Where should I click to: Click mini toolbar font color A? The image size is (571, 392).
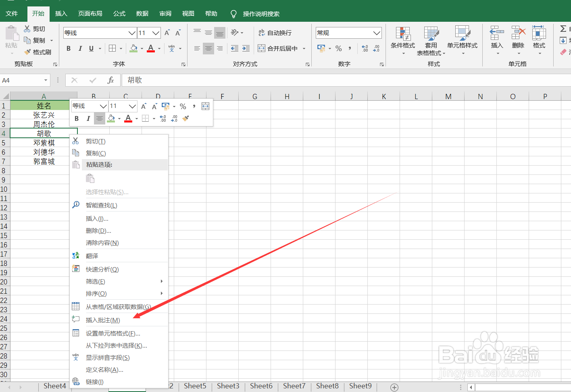(x=128, y=118)
